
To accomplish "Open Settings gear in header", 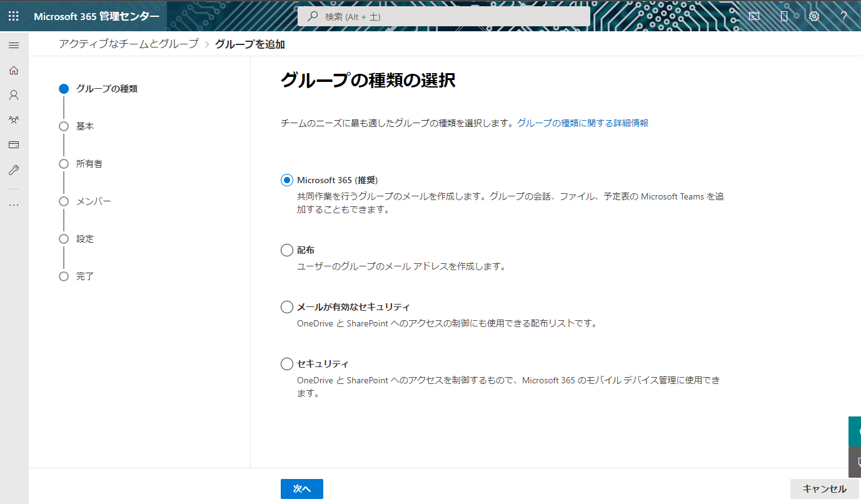I will click(x=814, y=16).
